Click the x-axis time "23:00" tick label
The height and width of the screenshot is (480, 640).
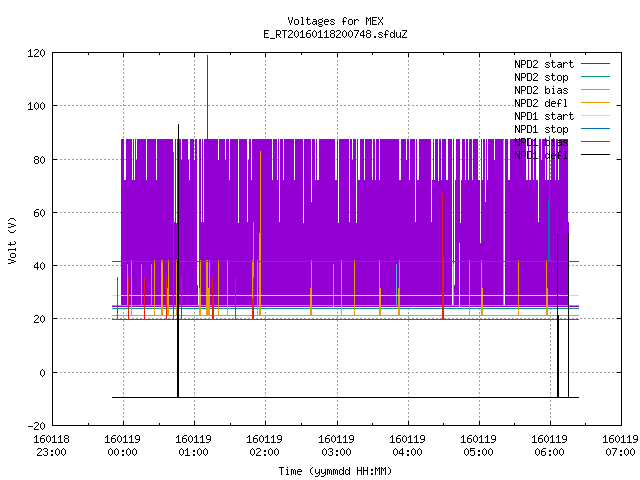(x=51, y=452)
